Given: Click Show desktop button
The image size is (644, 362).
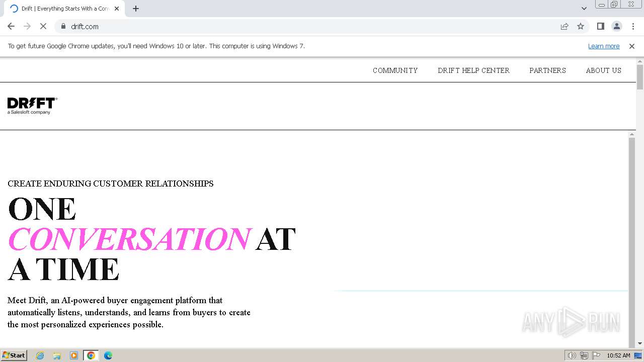Looking at the screenshot, I should pos(638,355).
